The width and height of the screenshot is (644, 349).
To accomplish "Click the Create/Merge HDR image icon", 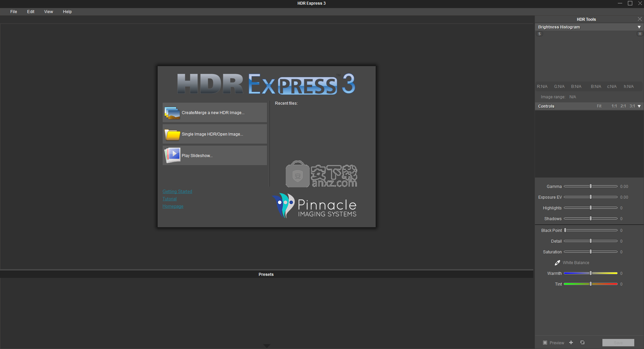I will point(172,113).
